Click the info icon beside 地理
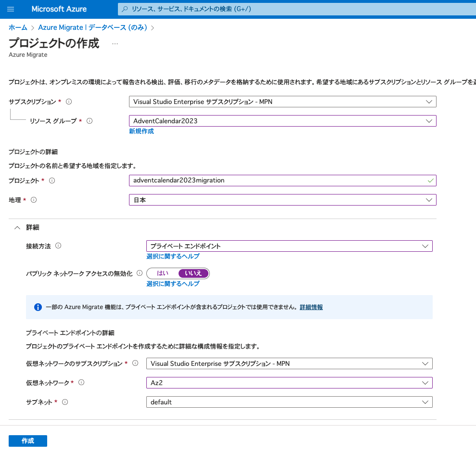This screenshot has height=453, width=476. [33, 200]
